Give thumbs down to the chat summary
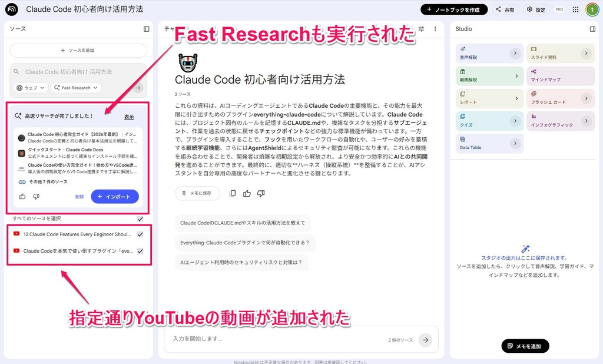This screenshot has width=603, height=364. (261, 194)
